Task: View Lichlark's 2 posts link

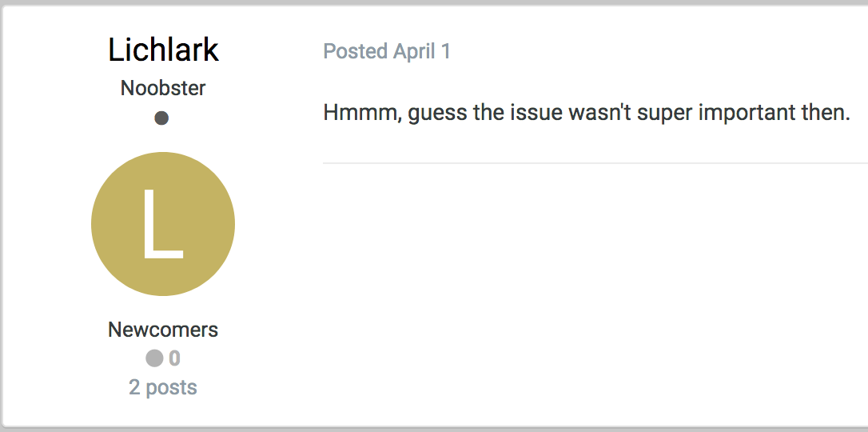Action: pyautogui.click(x=163, y=387)
